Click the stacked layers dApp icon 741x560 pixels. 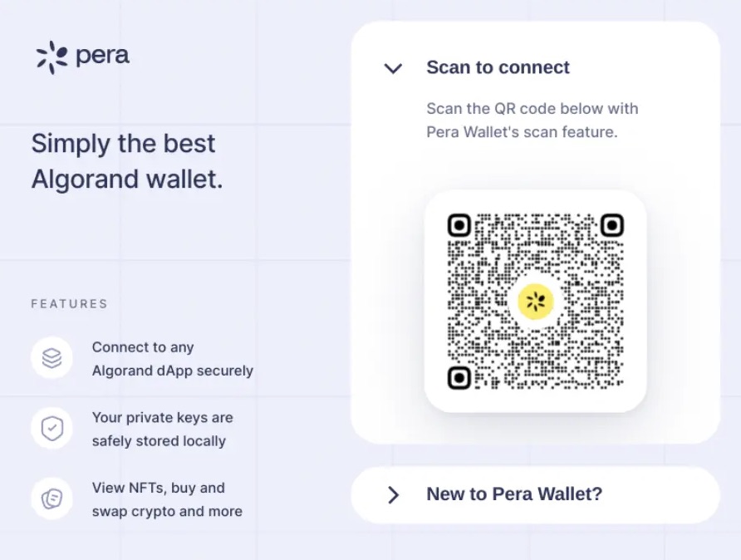click(x=52, y=358)
